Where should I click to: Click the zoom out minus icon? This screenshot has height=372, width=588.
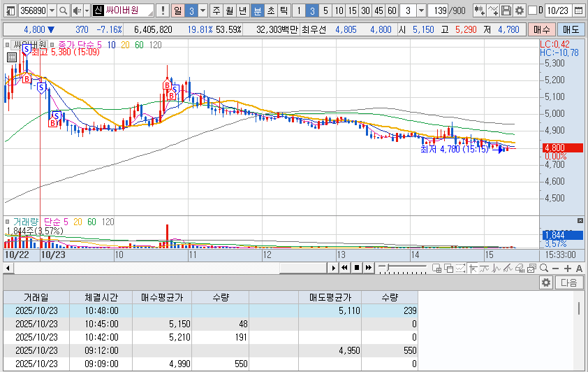coord(556,268)
